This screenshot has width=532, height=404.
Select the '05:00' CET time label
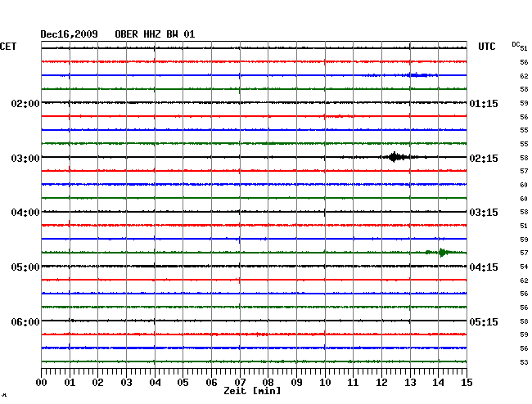25,267
